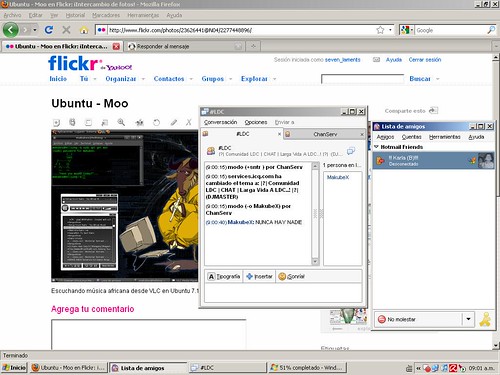Click the Comparte esto share icon
500x375 pixels.
click(x=433, y=110)
